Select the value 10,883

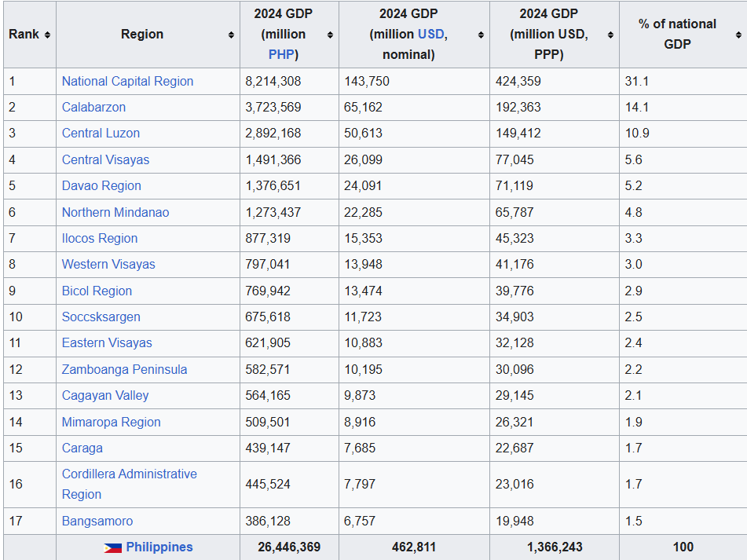pos(363,343)
